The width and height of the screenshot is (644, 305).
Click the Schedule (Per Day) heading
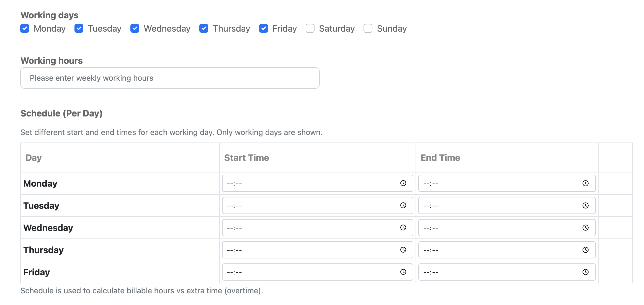point(61,113)
